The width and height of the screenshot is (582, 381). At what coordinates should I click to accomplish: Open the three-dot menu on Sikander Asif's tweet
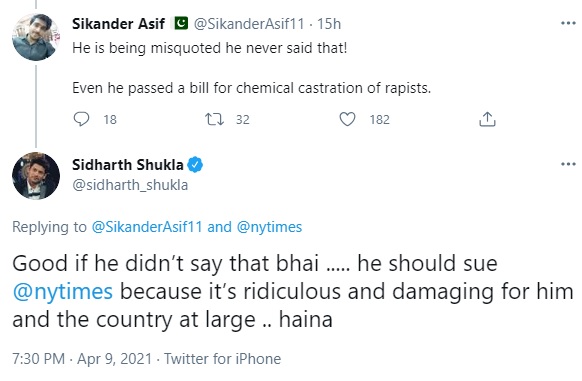(x=568, y=23)
